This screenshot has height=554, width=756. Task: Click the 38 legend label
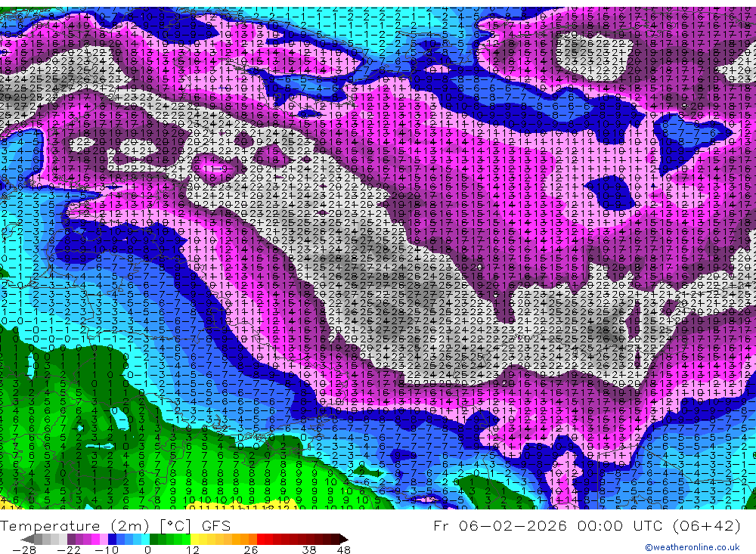pyautogui.click(x=309, y=550)
